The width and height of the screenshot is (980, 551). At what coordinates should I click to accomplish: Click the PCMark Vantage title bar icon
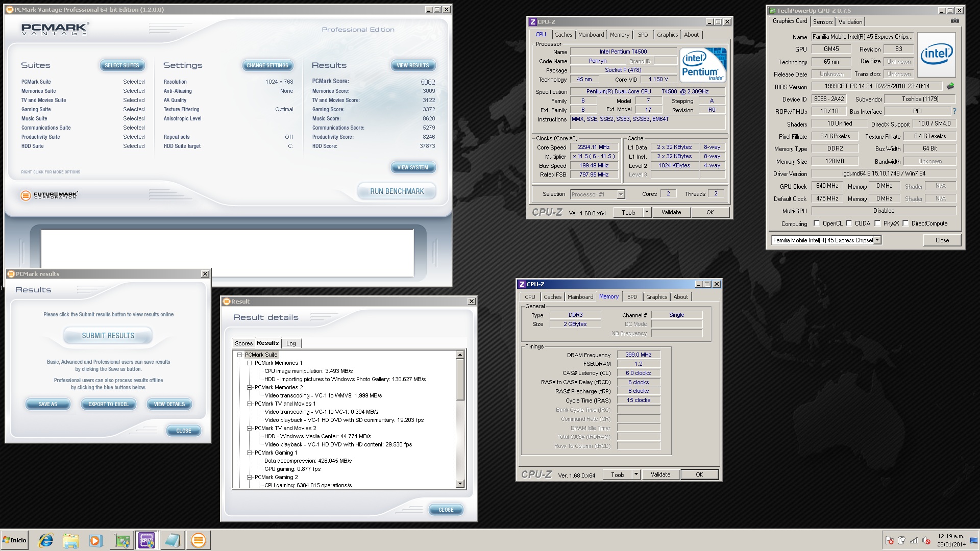coord(10,10)
